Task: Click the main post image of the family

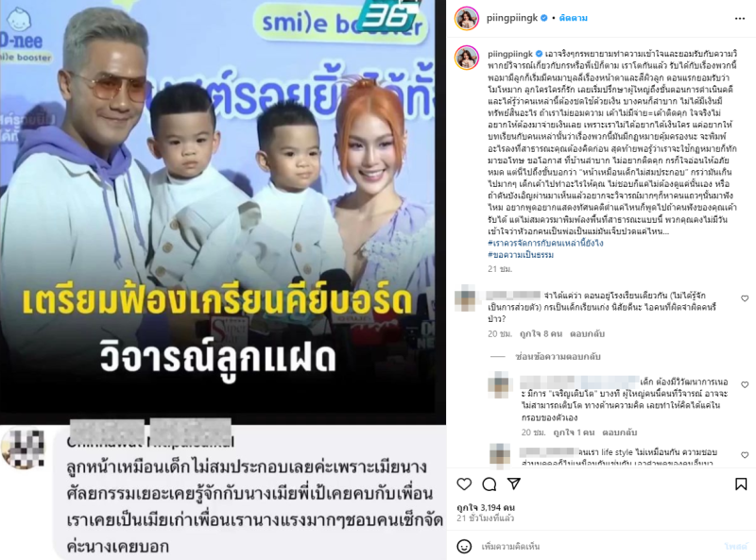Action: [223, 212]
